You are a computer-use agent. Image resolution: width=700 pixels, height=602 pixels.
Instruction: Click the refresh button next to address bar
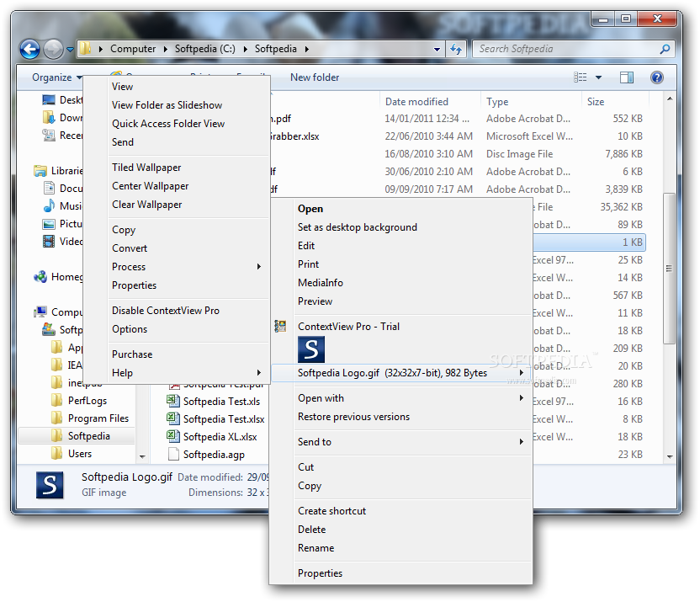pyautogui.click(x=455, y=49)
